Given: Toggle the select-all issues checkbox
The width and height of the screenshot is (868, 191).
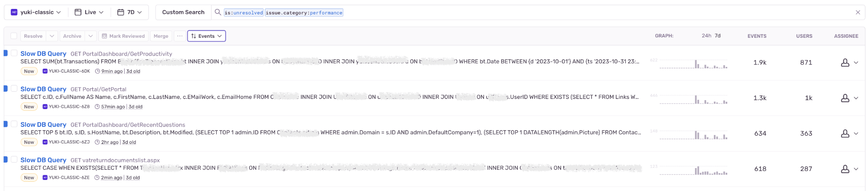Looking at the screenshot, I should click(x=14, y=36).
